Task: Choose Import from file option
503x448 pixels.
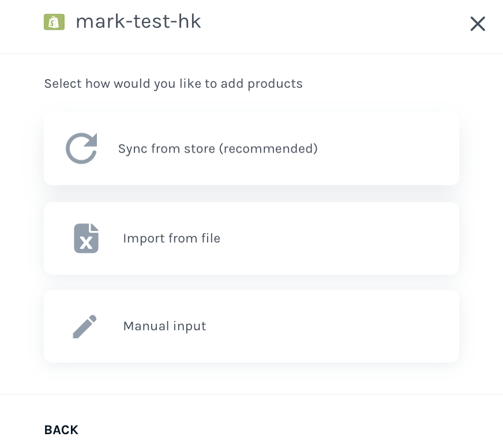Action: coord(251,238)
